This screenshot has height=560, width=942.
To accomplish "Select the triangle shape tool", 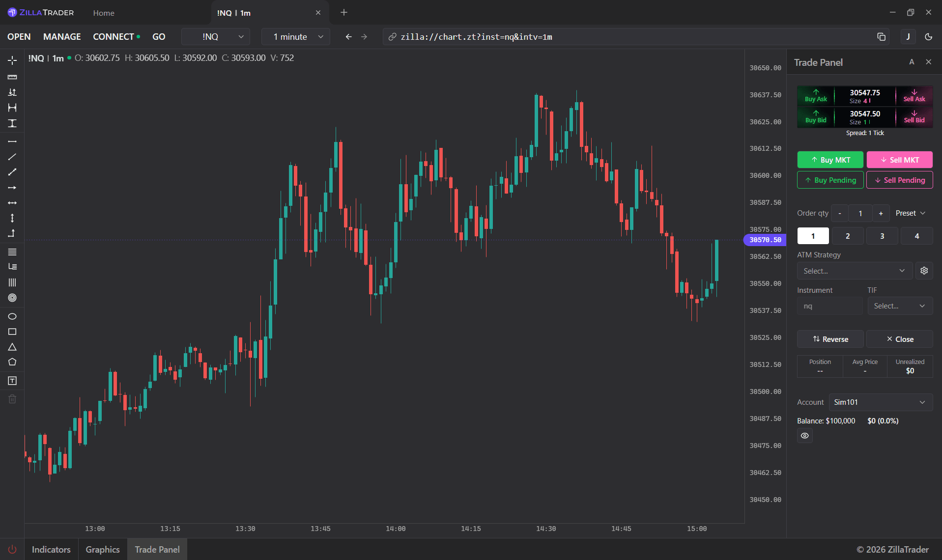I will [12, 347].
